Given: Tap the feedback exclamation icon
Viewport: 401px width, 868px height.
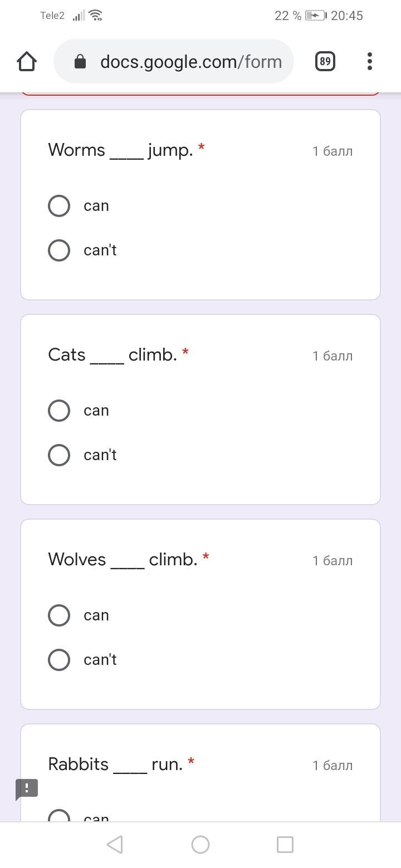Looking at the screenshot, I should (27, 788).
